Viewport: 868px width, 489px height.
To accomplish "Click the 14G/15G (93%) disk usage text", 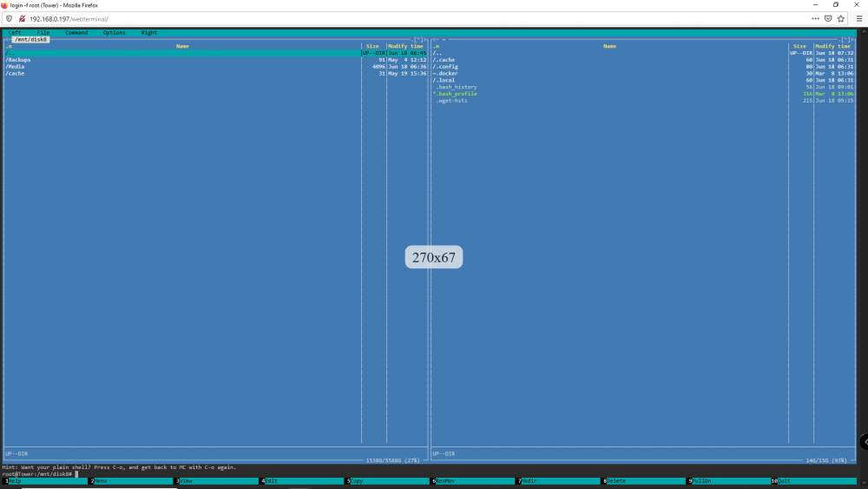I will 826,460.
